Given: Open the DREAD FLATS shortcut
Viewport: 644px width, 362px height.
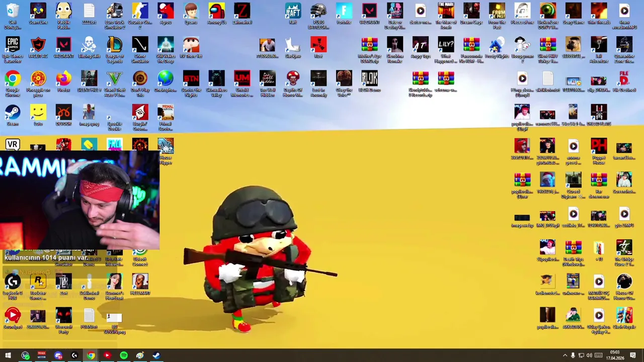Looking at the screenshot, I should coord(599,115).
